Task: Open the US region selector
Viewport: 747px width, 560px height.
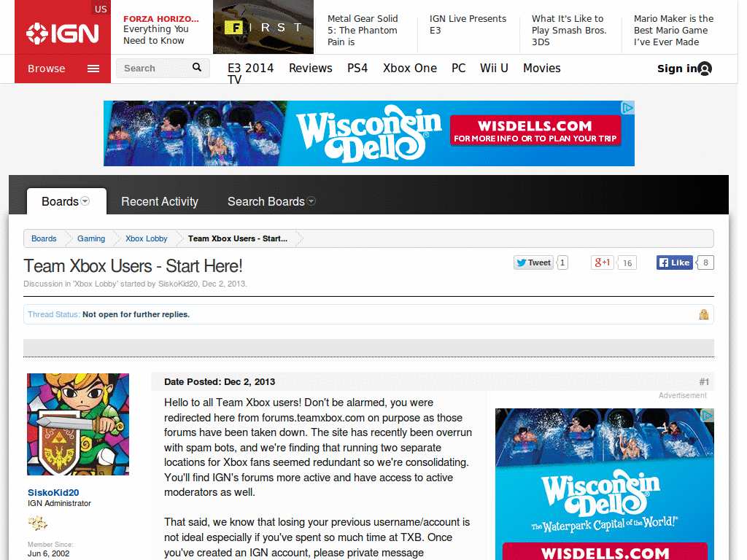Action: pyautogui.click(x=101, y=9)
